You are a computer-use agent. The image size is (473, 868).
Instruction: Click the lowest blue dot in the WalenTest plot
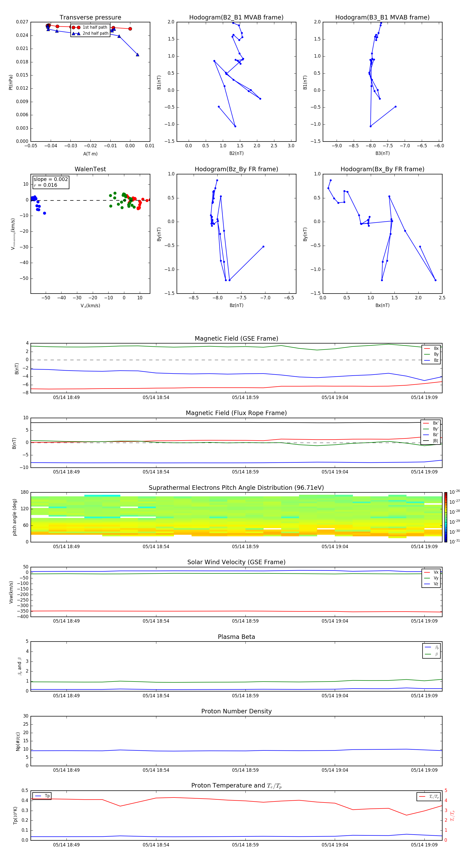point(44,213)
